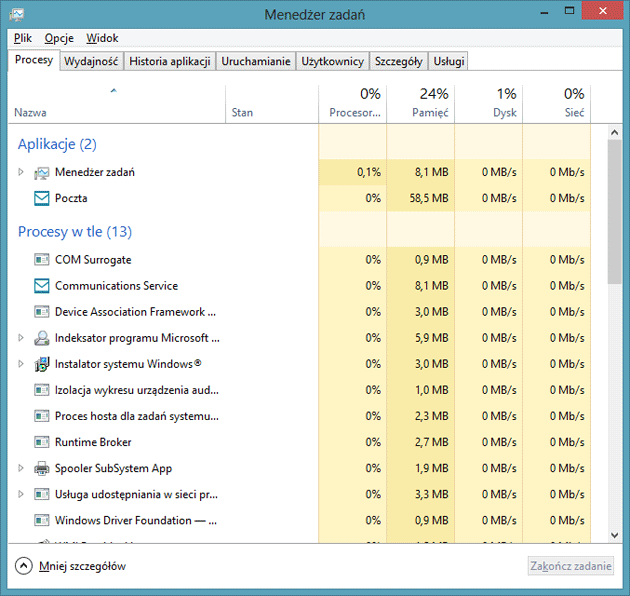This screenshot has height=596, width=630.
Task: Expand the Instalator systemu Windows row
Action: point(20,364)
